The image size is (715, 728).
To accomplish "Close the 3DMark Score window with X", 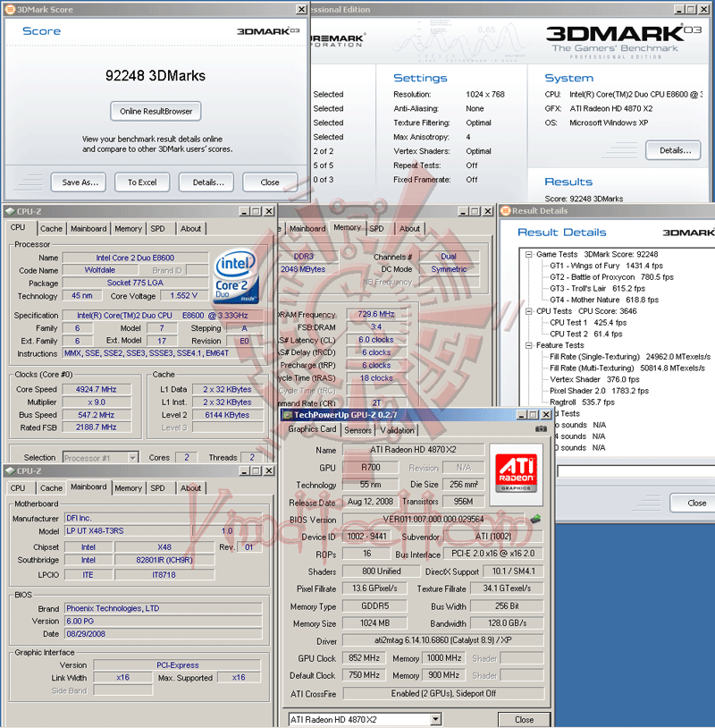I will (x=301, y=9).
